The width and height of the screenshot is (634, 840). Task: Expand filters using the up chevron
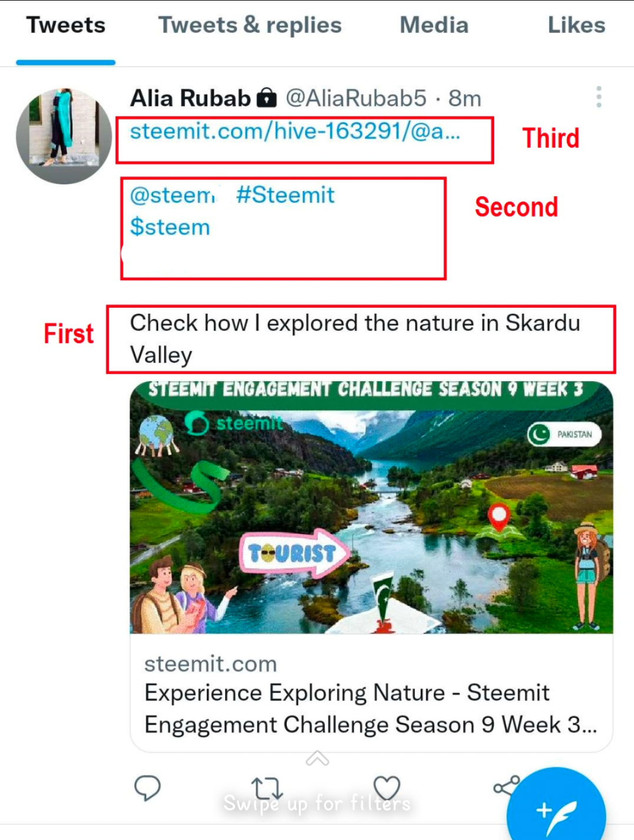[x=317, y=758]
